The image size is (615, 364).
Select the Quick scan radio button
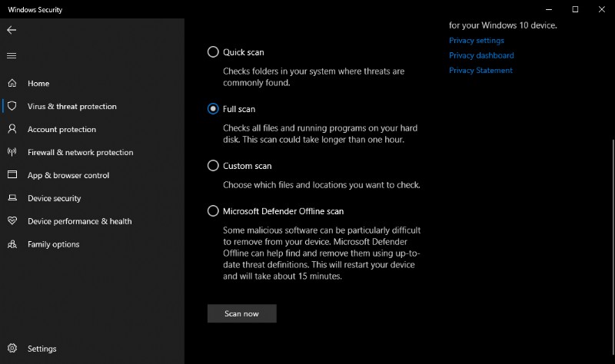(x=213, y=52)
